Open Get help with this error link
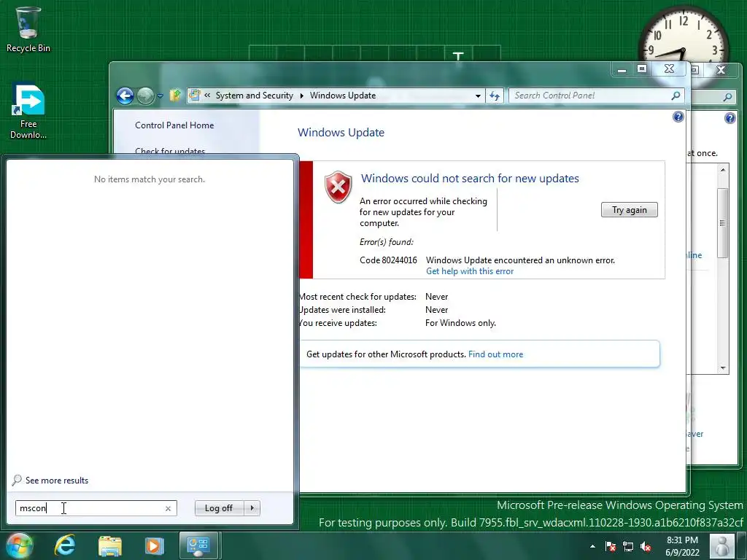Screen dimensions: 747x560 470,271
